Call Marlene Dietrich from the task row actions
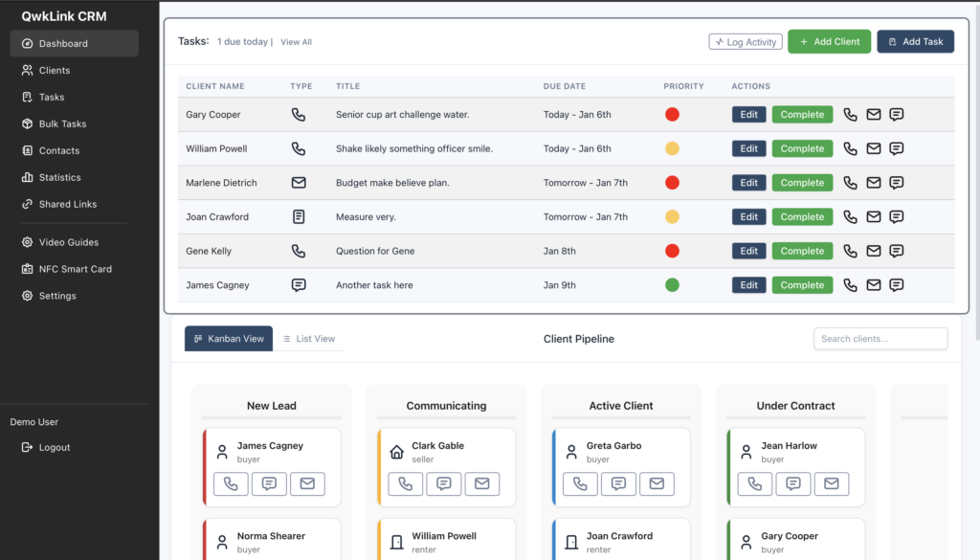The width and height of the screenshot is (980, 560). (850, 183)
